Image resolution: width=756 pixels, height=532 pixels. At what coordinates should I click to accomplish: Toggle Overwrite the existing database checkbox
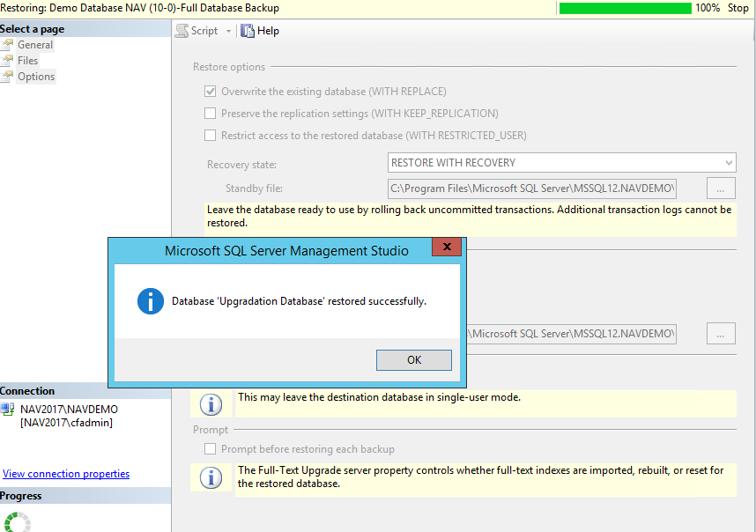click(x=211, y=91)
